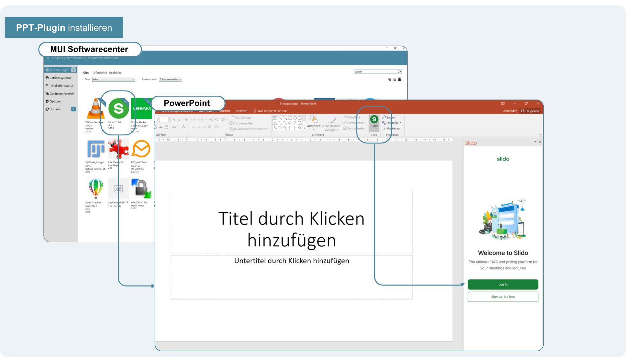Open Markieren dropdown in Bearbeiten group
Viewport: 644px width, 362px height.
click(x=392, y=128)
